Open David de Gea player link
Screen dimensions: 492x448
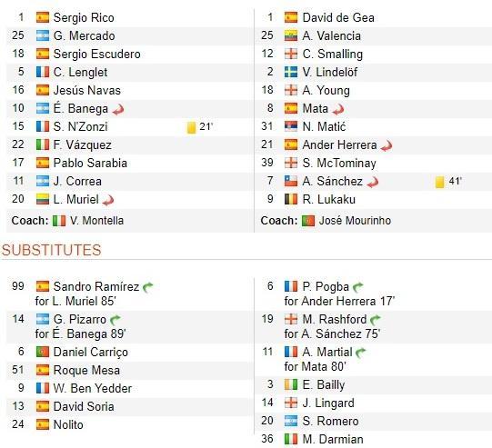click(338, 17)
